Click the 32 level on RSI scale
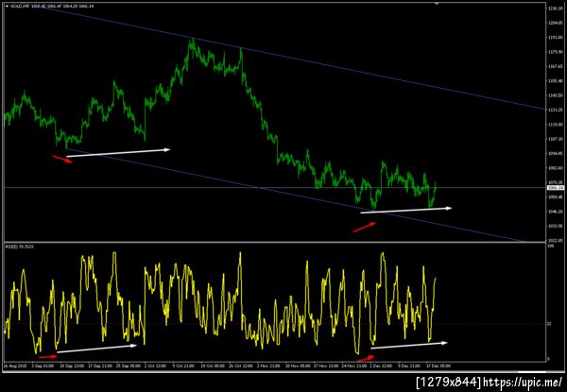Viewport: 567px width, 392px height. 548,324
